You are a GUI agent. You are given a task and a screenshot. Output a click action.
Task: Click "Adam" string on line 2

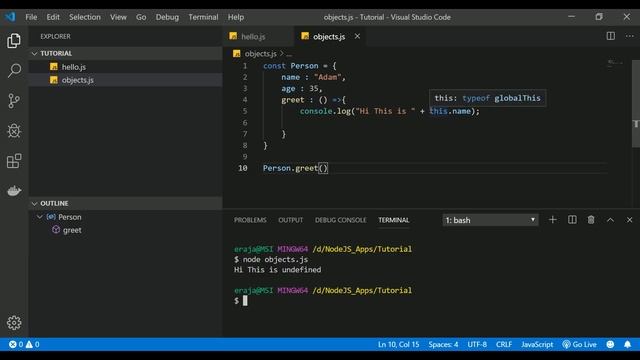[x=328, y=77]
